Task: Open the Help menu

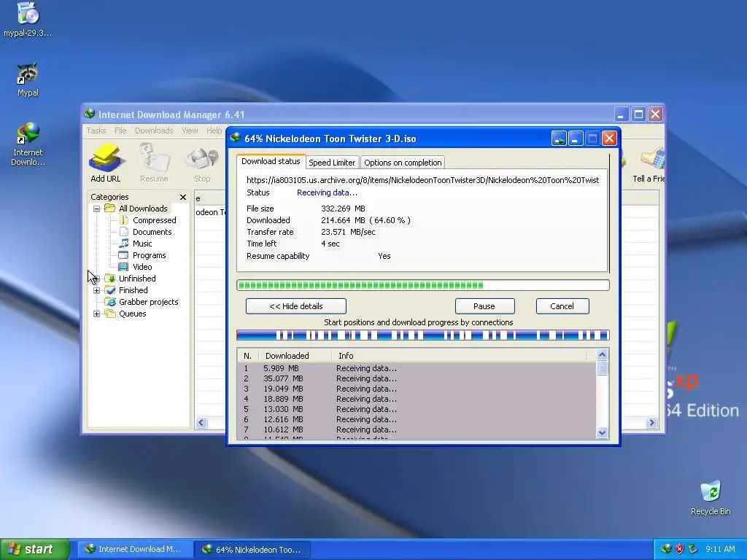Action: pyautogui.click(x=214, y=131)
